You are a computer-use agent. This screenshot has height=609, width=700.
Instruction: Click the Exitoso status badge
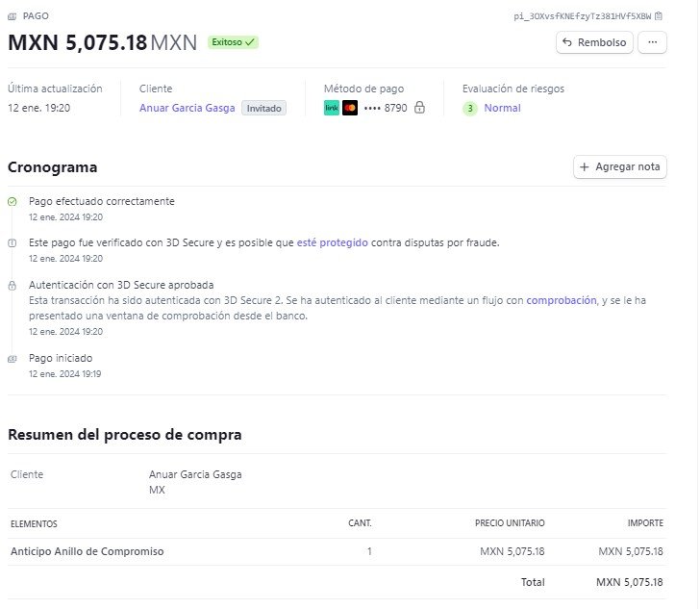point(233,42)
